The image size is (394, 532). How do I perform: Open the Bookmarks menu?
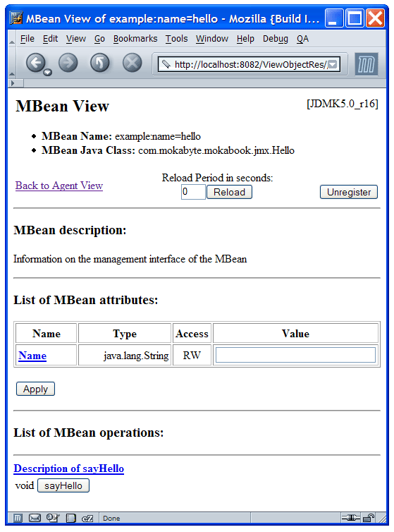pyautogui.click(x=135, y=39)
